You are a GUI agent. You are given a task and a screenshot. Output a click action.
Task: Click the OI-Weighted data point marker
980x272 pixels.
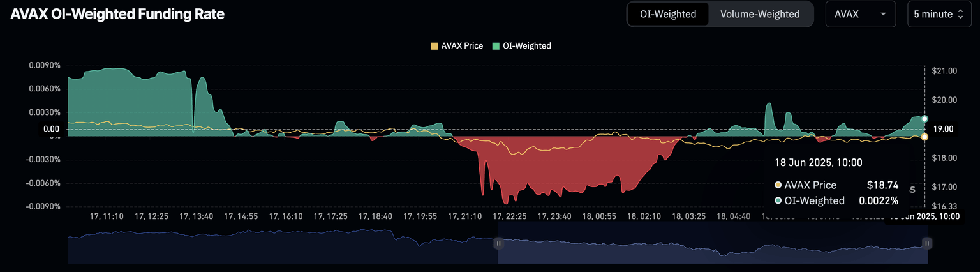(924, 119)
